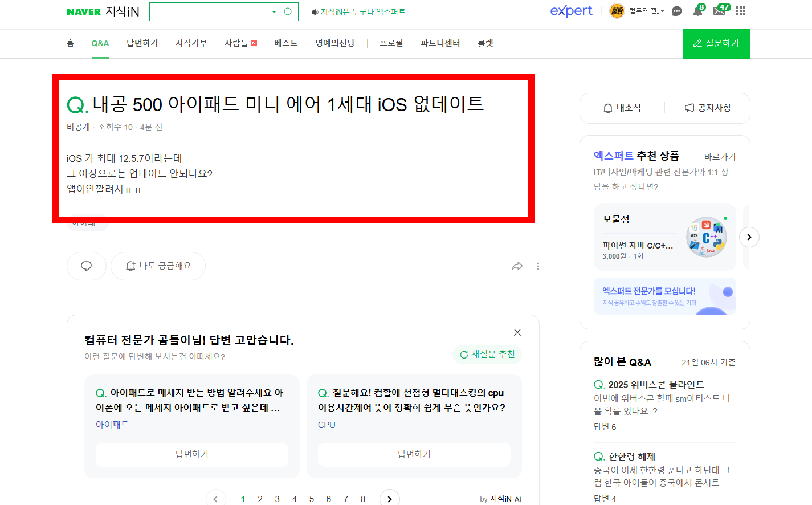Image resolution: width=812 pixels, height=505 pixels.
Task: Close the answer recommendation panel
Action: 517,332
